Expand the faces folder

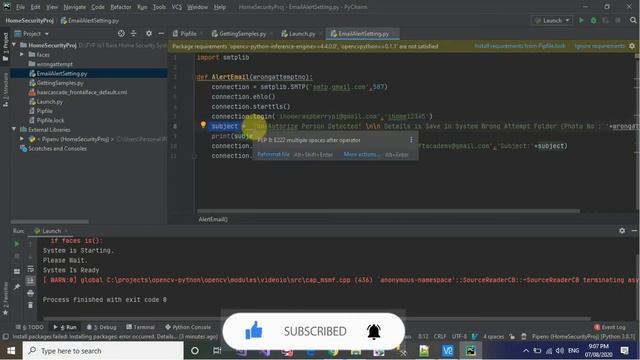click(22, 54)
